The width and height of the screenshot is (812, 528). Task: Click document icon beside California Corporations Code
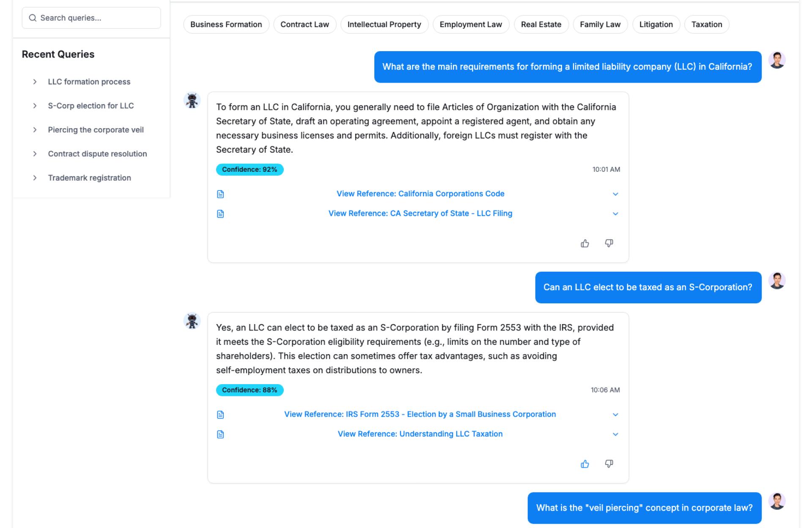(x=220, y=194)
